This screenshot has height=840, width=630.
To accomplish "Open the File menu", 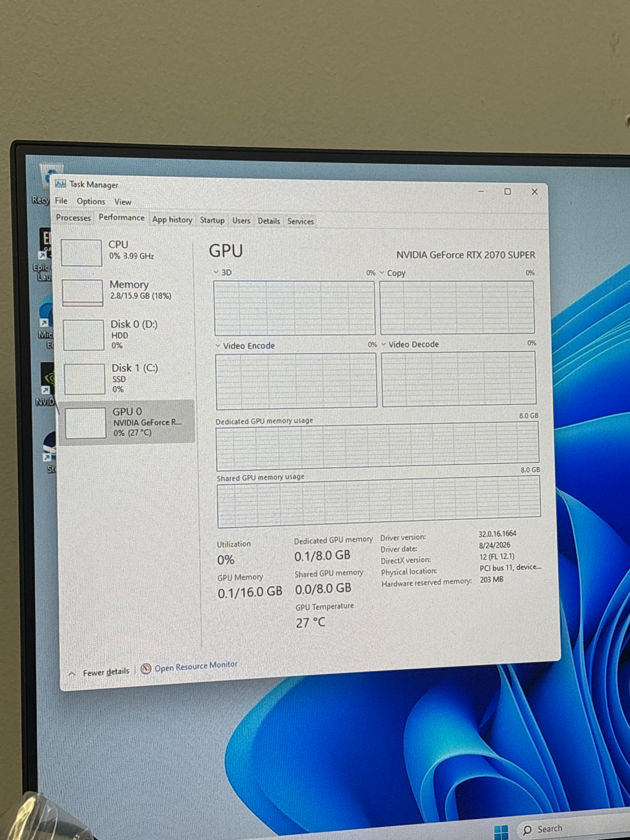I will click(x=61, y=201).
